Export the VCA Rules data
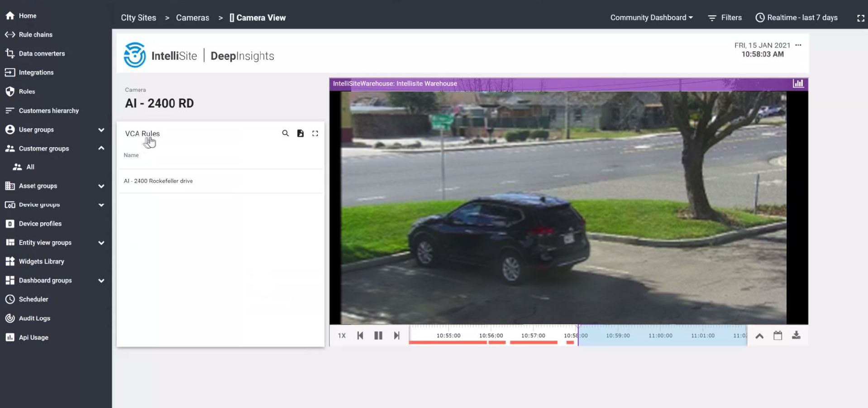 (300, 133)
